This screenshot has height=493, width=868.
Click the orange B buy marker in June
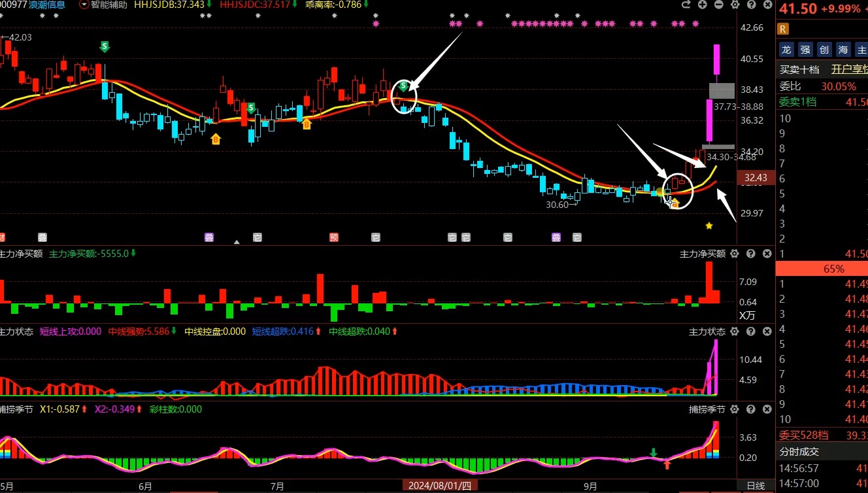click(x=216, y=139)
